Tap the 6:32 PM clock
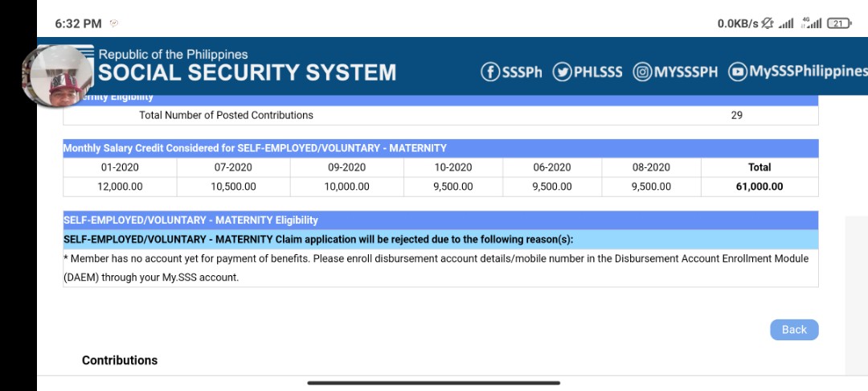The width and height of the screenshot is (868, 391). click(x=78, y=23)
